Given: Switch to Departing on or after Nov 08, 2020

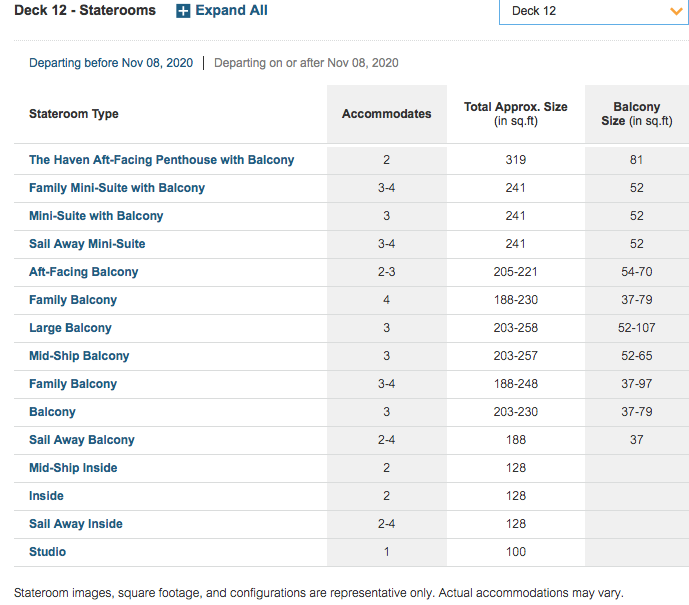Looking at the screenshot, I should [x=306, y=63].
